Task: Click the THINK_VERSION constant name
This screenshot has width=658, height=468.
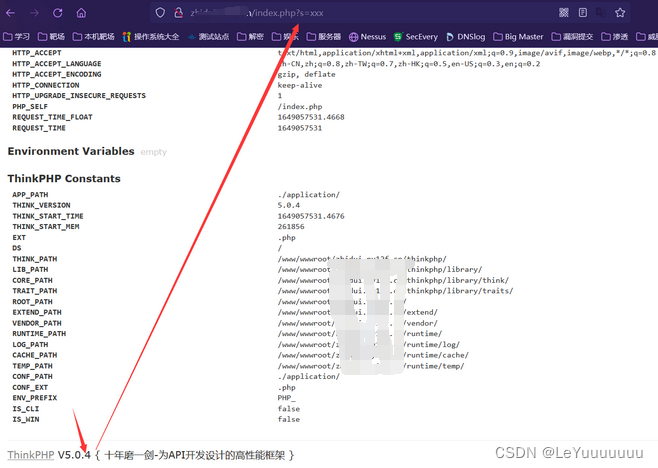Action: pyautogui.click(x=42, y=205)
